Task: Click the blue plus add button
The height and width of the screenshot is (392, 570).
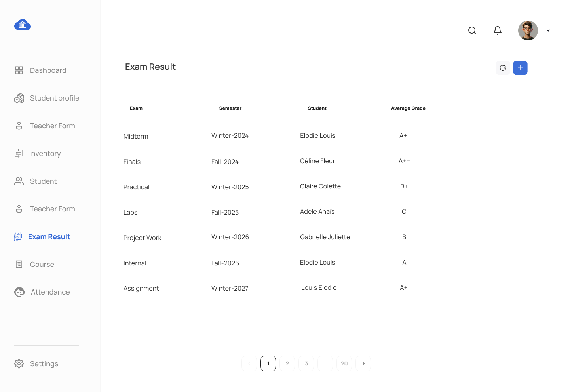Action: tap(520, 68)
